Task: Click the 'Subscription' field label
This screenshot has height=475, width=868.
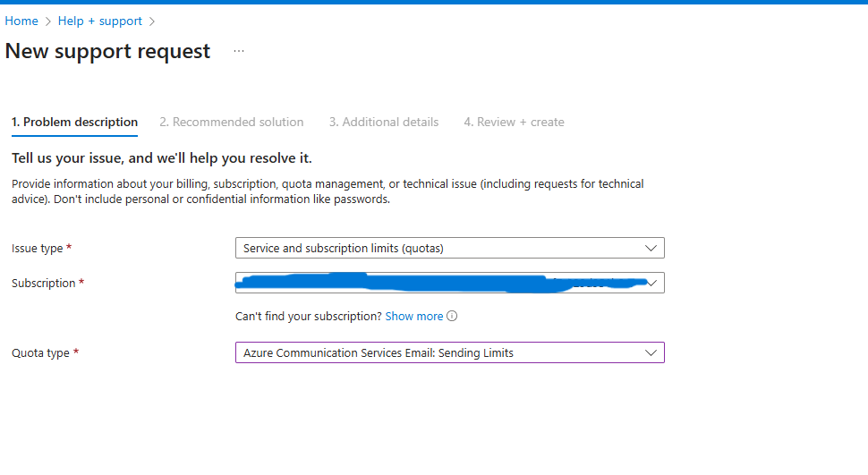Action: click(43, 283)
